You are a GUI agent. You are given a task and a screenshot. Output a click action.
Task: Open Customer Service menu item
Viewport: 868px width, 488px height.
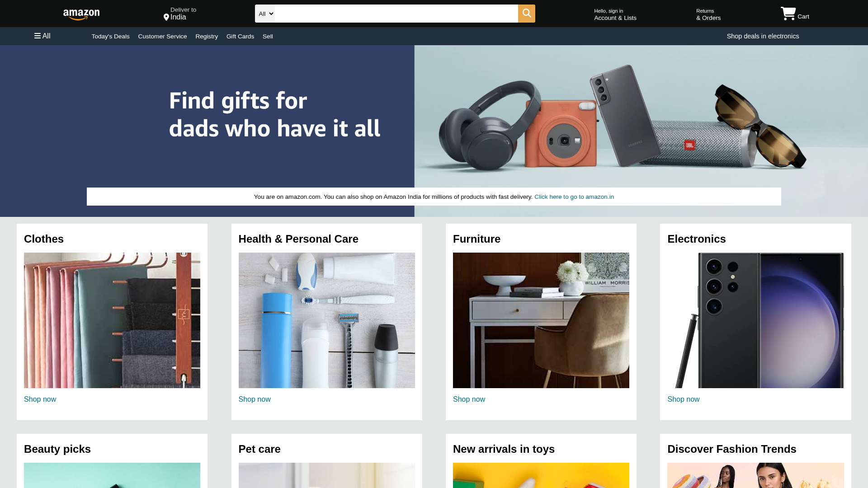pos(162,36)
